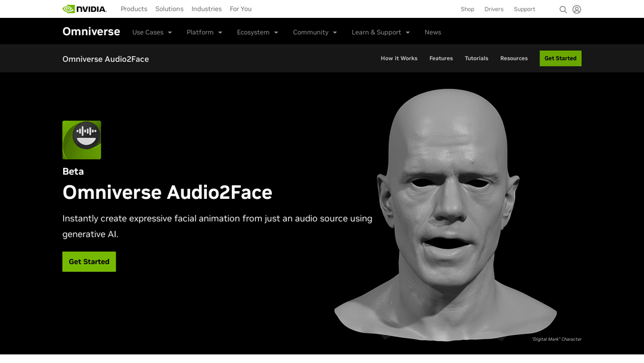Open the Ecosystem dropdown
644x363 pixels.
click(257, 32)
